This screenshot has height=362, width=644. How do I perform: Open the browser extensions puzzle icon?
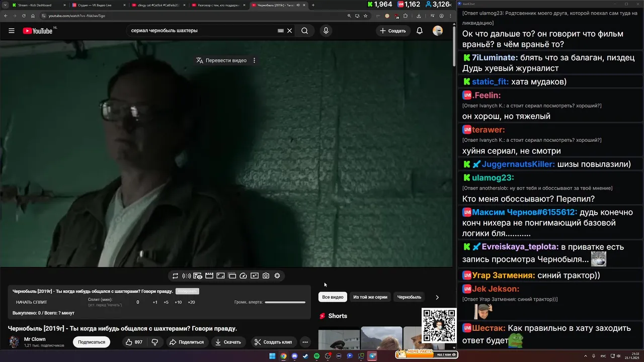click(x=406, y=16)
